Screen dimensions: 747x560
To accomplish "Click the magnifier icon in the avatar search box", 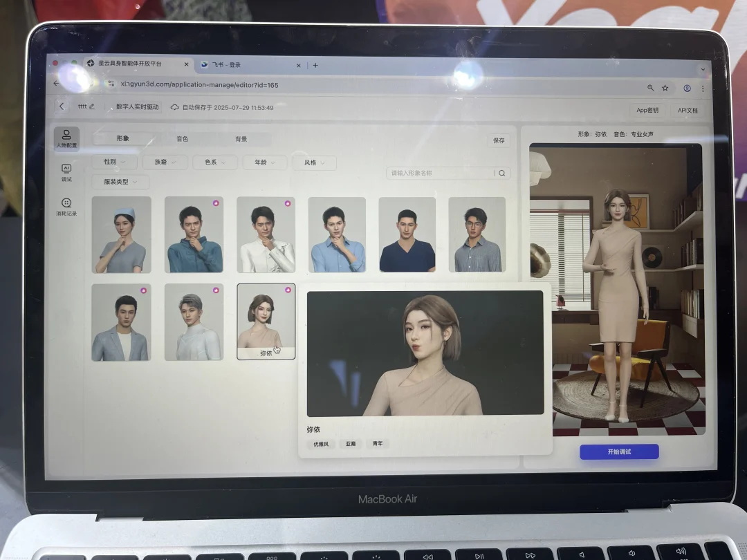I will pyautogui.click(x=501, y=173).
